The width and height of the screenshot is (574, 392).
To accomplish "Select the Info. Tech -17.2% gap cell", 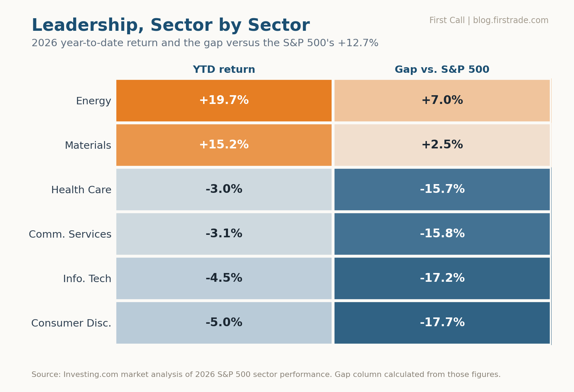I will [442, 278].
